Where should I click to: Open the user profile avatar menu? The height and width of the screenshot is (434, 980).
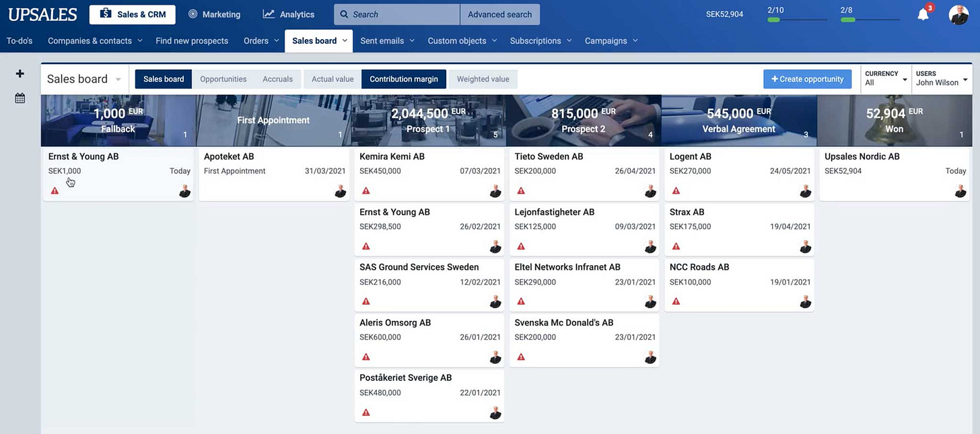tap(958, 14)
